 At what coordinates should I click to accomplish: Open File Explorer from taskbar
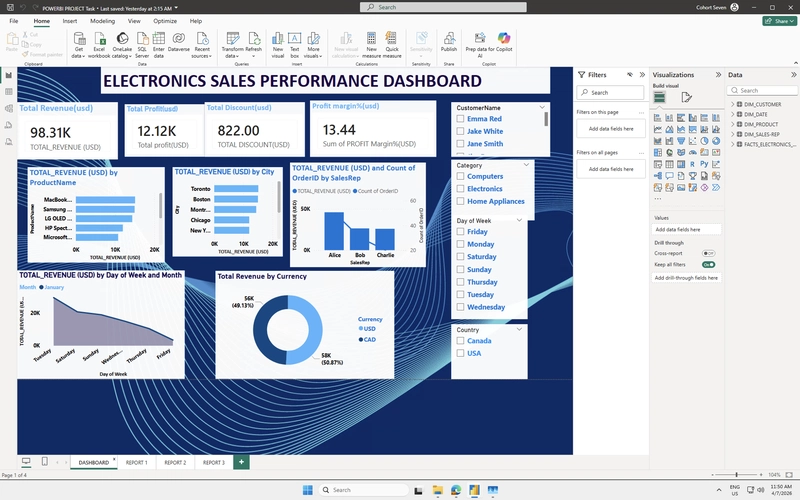point(437,490)
